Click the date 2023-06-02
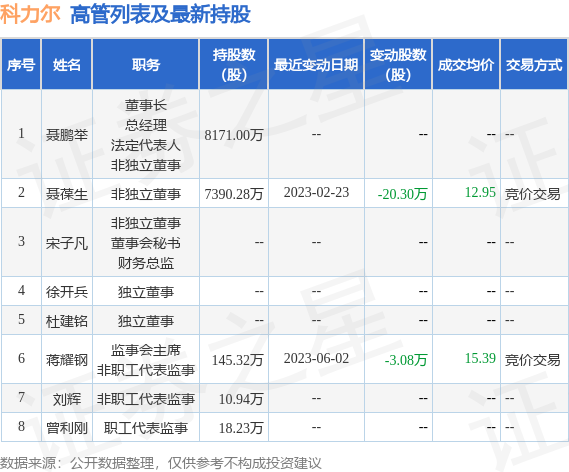 (316, 358)
